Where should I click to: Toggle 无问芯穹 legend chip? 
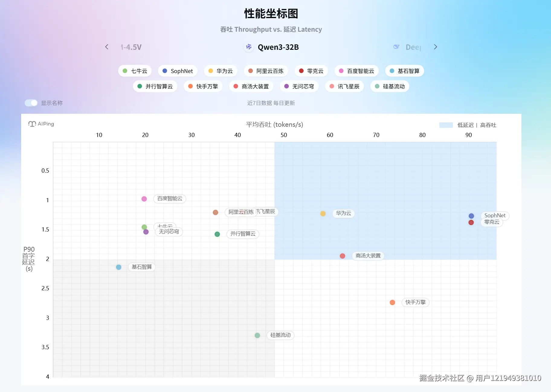[299, 86]
